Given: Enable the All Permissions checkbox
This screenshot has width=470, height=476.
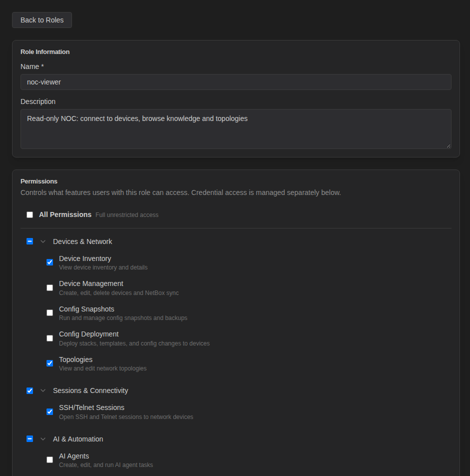Looking at the screenshot, I should click(30, 215).
